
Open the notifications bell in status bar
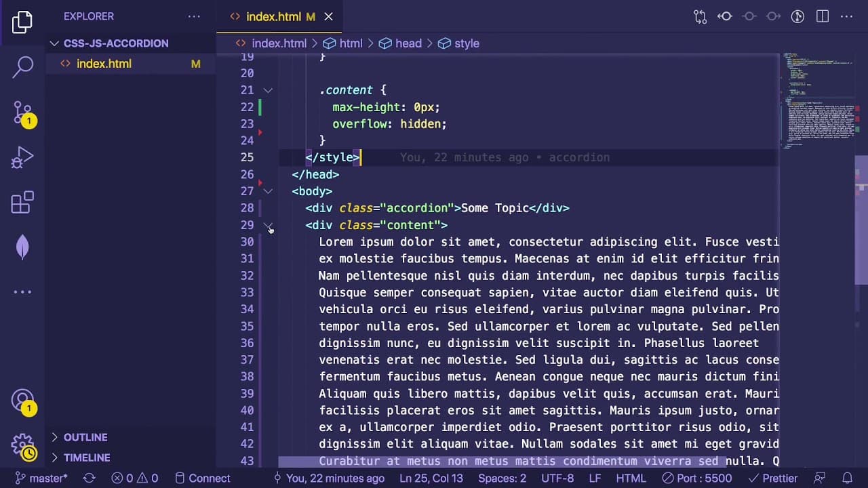click(x=847, y=478)
